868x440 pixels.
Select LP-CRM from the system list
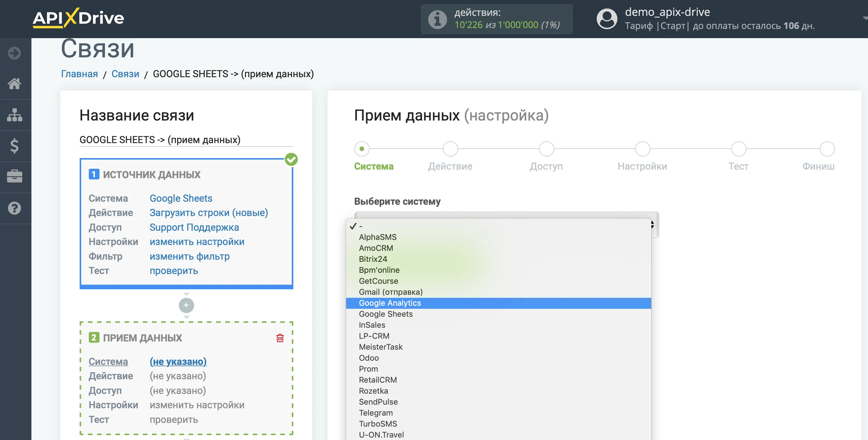coord(498,336)
